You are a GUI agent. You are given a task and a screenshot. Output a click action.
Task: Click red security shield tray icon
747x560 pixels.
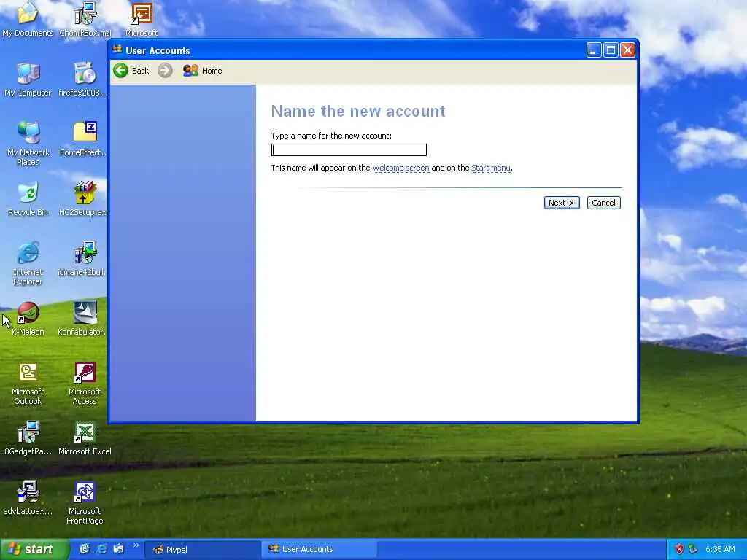680,549
